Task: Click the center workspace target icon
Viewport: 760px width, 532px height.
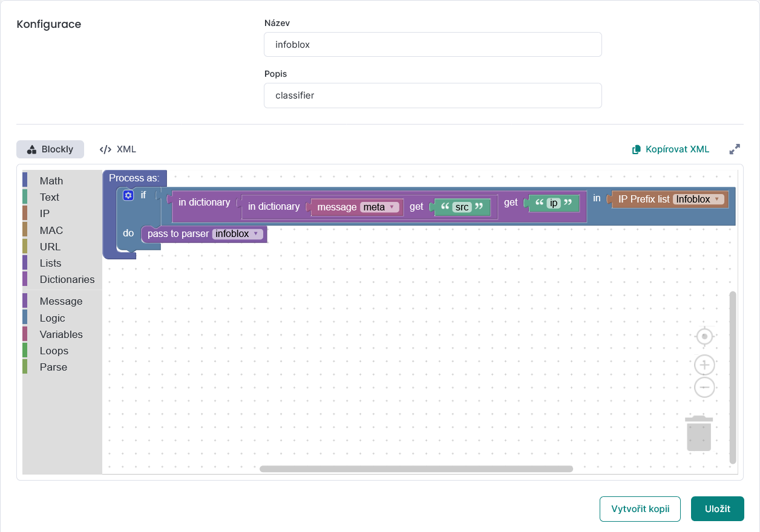Action: click(704, 336)
